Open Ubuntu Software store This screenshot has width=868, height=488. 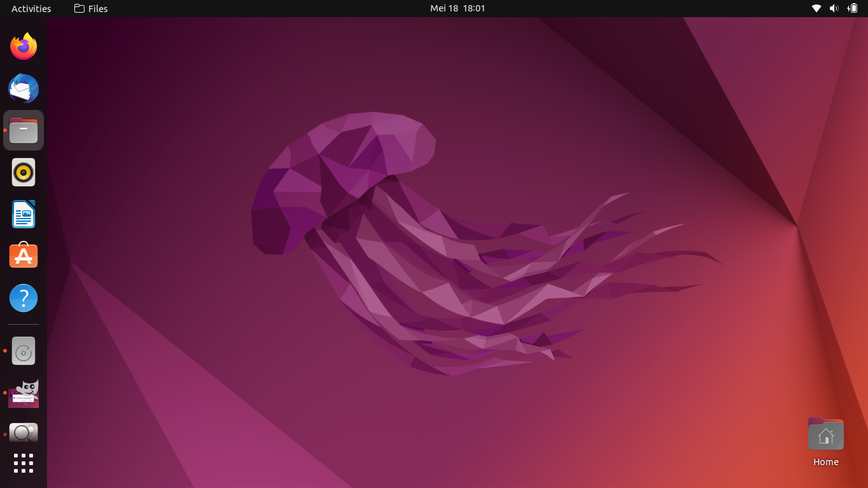click(24, 256)
